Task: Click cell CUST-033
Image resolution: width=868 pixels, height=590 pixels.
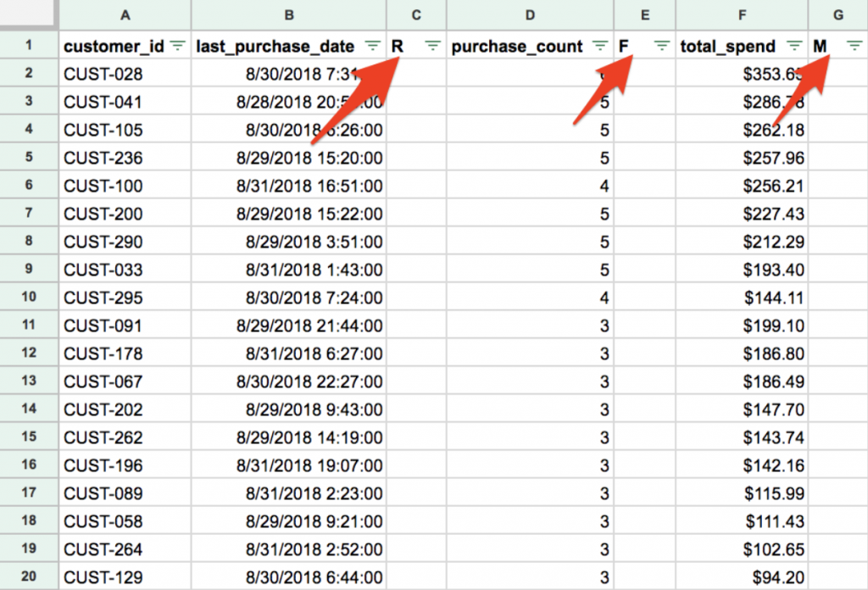Action: (x=125, y=269)
